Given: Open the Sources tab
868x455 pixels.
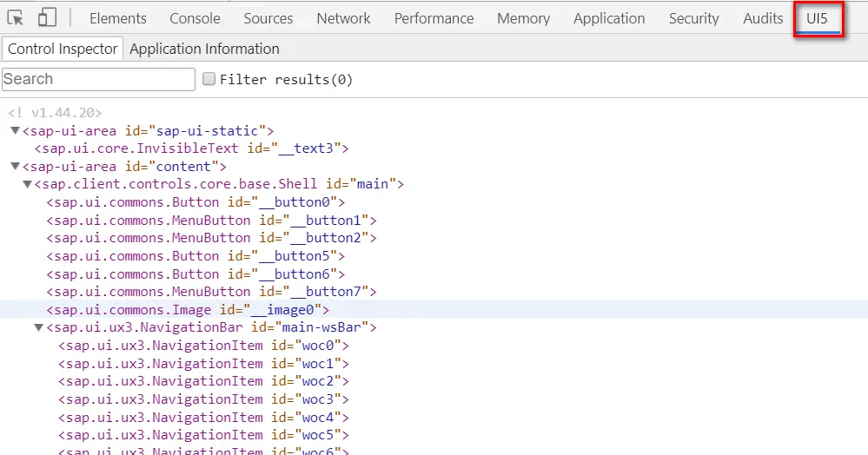Looking at the screenshot, I should pos(268,18).
